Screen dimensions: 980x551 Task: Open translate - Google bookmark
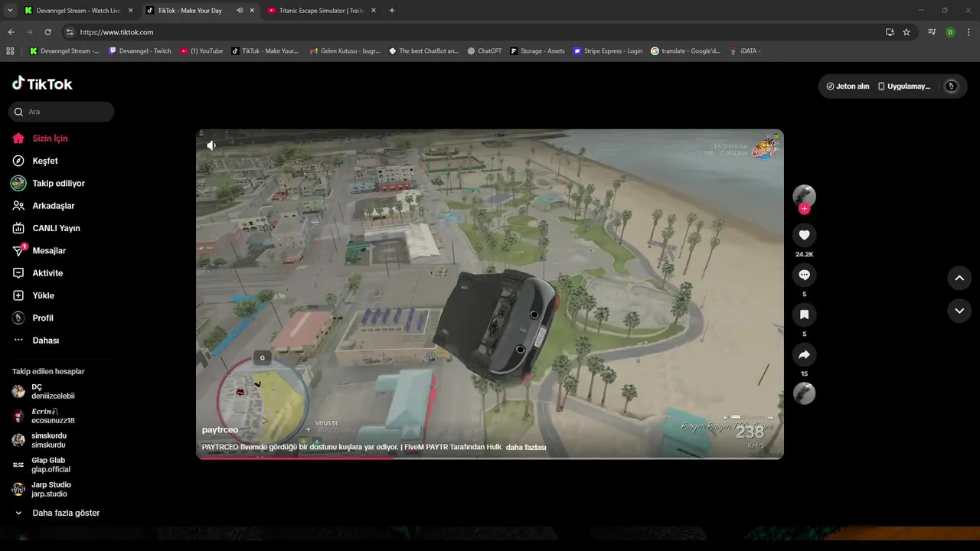(x=685, y=51)
